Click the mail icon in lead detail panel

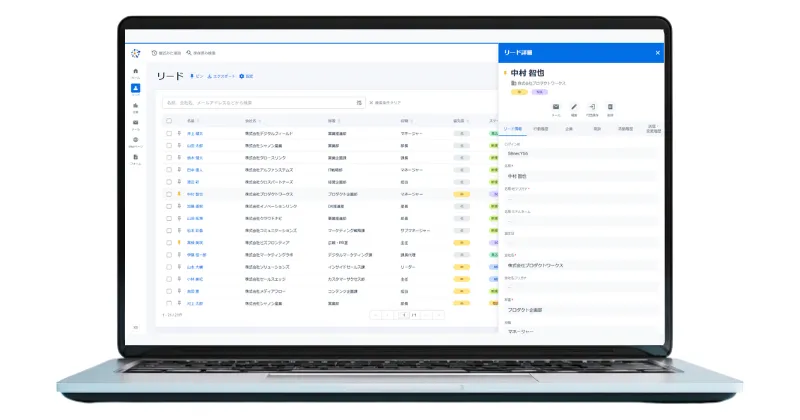556,106
